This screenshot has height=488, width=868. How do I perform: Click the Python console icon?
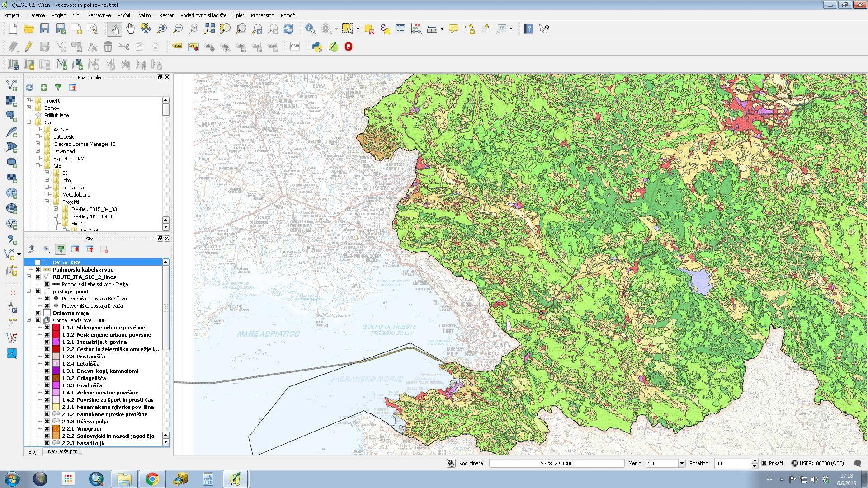316,47
